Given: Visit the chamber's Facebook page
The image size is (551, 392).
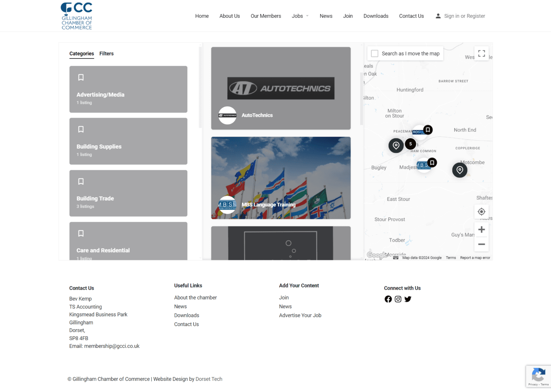Looking at the screenshot, I should click(388, 299).
